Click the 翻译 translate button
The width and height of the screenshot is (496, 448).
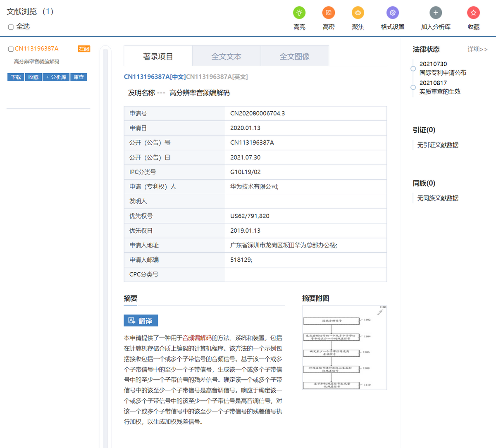point(141,321)
